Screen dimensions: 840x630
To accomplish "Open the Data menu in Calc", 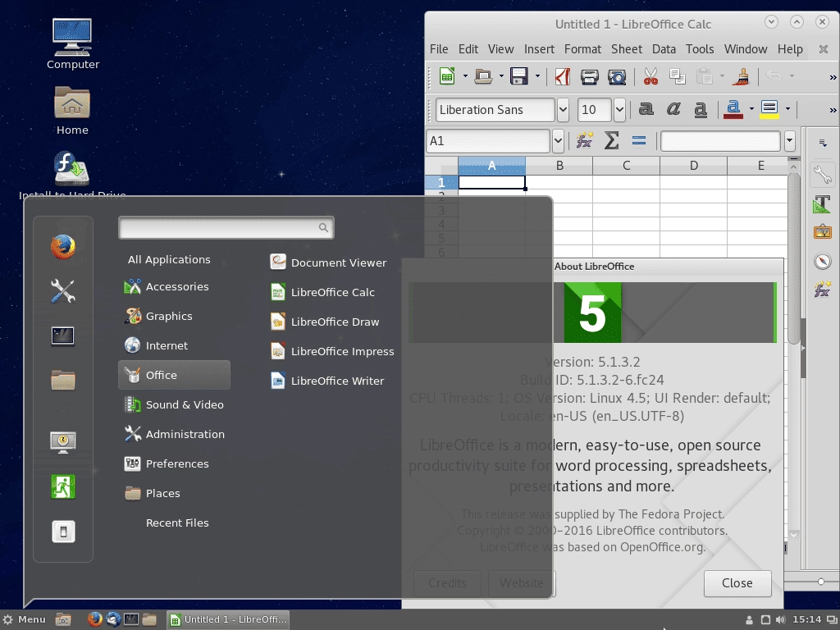I will click(664, 49).
